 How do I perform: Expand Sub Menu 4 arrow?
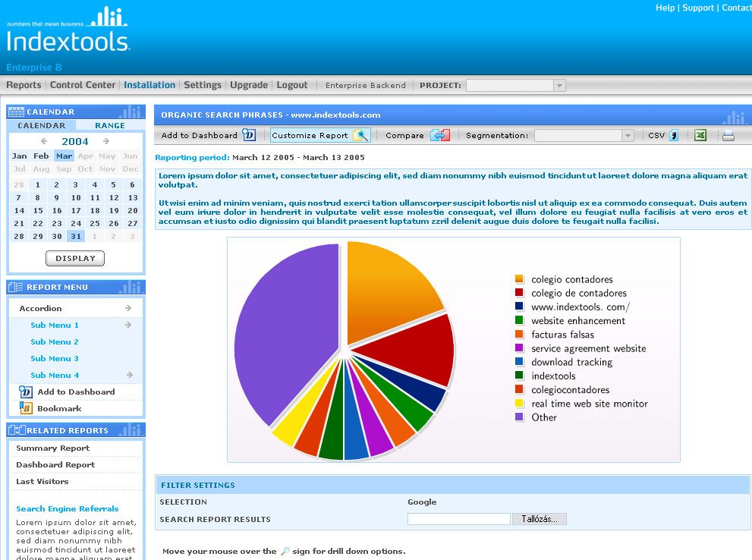(x=129, y=375)
